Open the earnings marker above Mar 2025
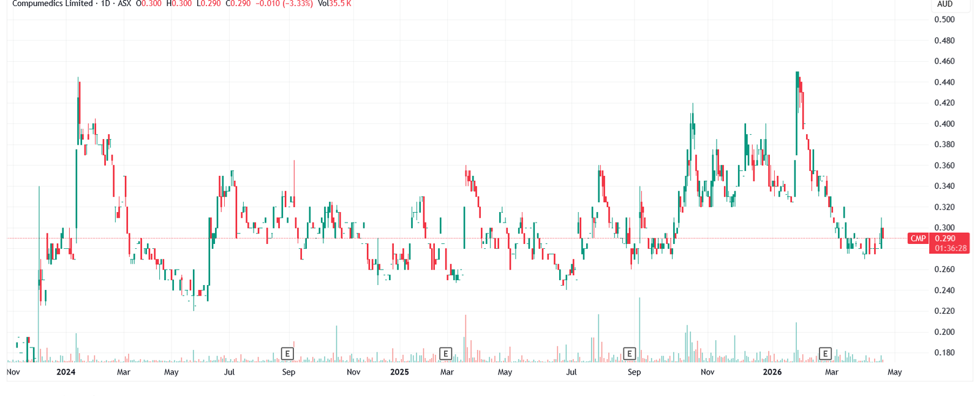 446,353
